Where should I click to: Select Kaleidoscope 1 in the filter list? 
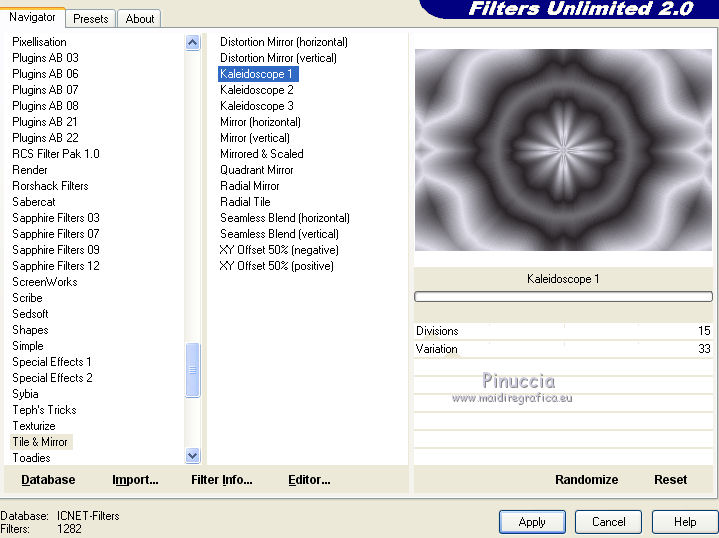(x=256, y=74)
